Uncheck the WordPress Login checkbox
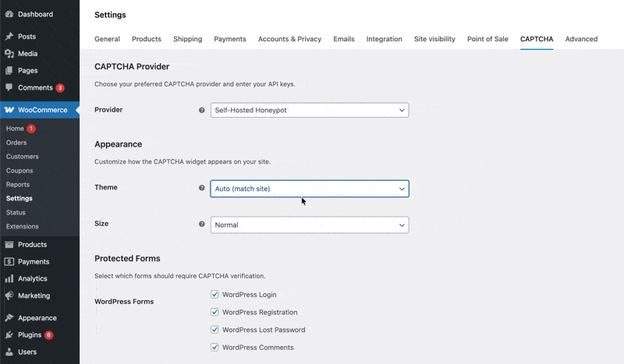 click(x=214, y=295)
